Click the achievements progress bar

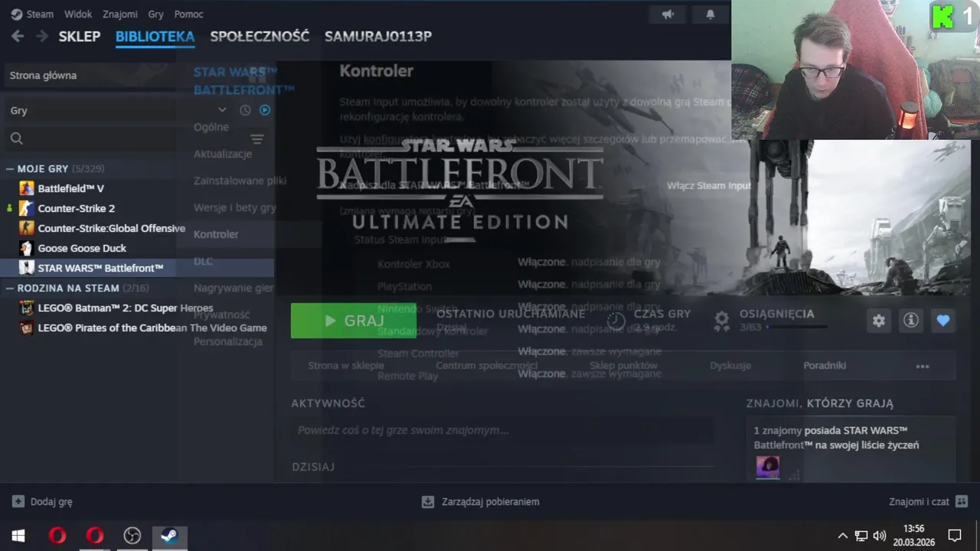[796, 327]
